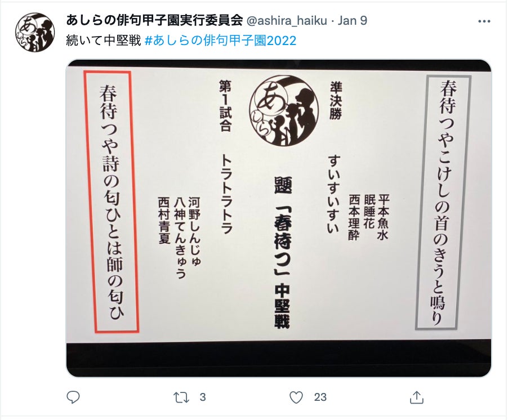Viewport: 508px width, 420px height.
Task: Open the あしらの俳句甲子園実行委員会 profile name
Action: [154, 21]
